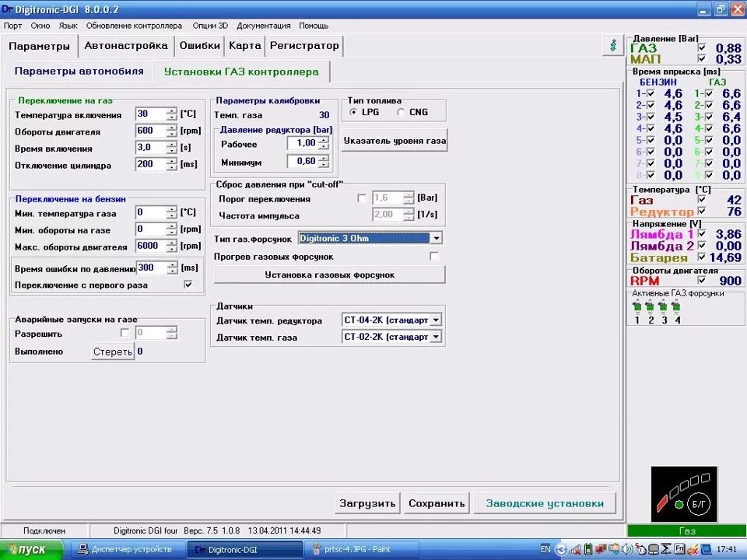Click the Fn key tray icon
The height and width of the screenshot is (560, 747).
click(x=679, y=548)
